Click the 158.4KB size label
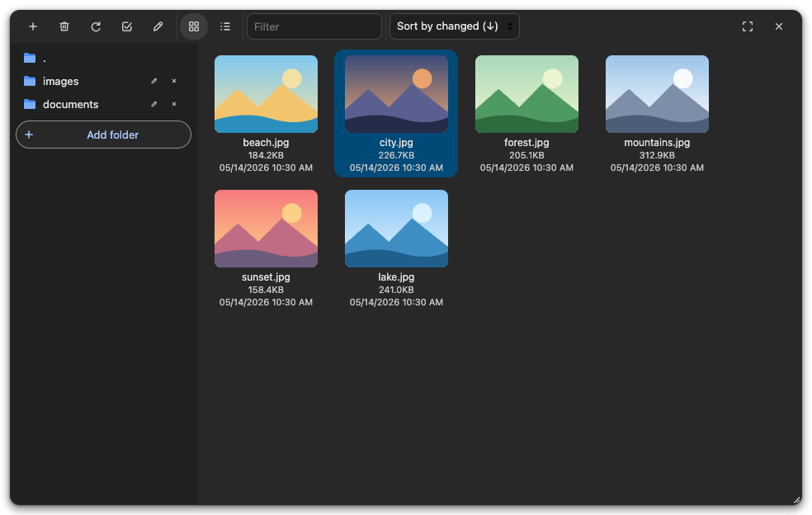Screen dimensions: 812x515 click(267, 290)
